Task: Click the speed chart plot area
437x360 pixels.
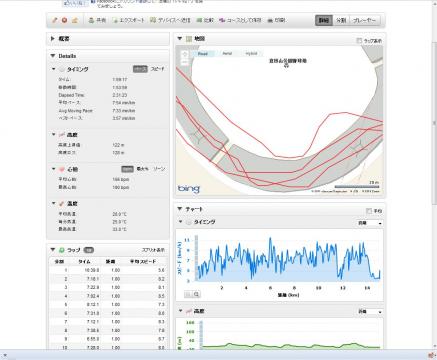Action: point(288,258)
